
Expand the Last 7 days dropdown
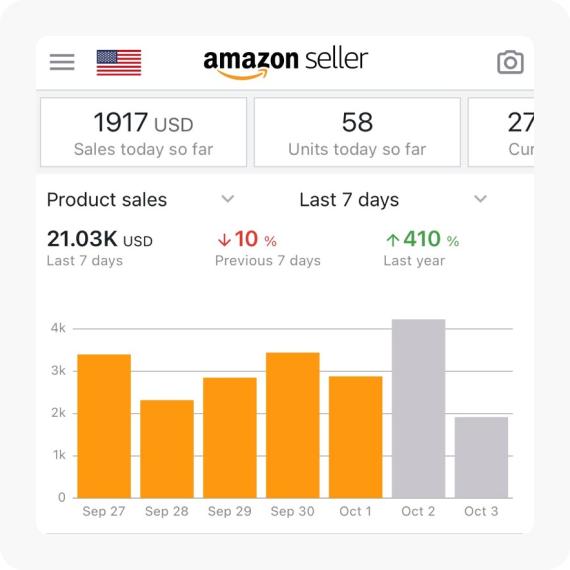coord(393,199)
